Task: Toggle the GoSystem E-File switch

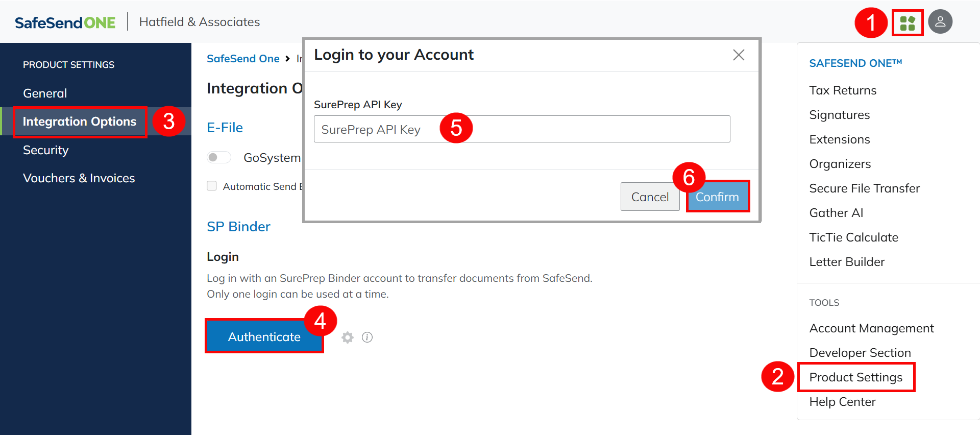Action: point(218,158)
